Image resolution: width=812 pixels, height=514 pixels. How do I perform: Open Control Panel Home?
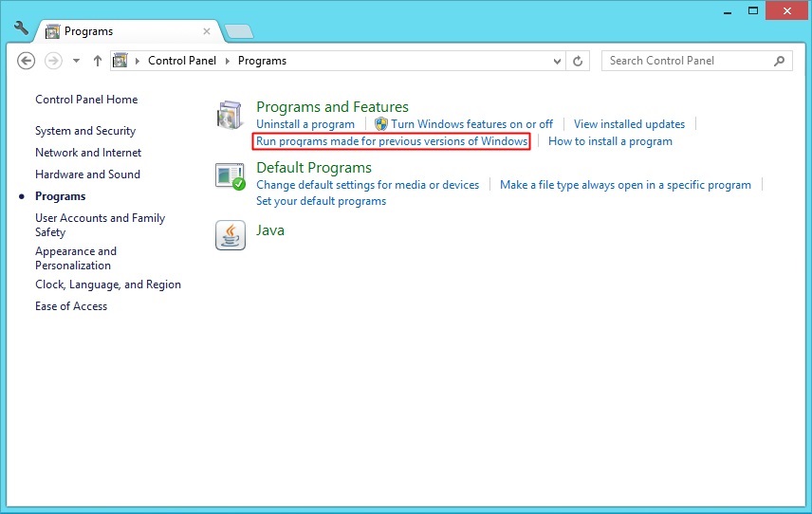(86, 100)
